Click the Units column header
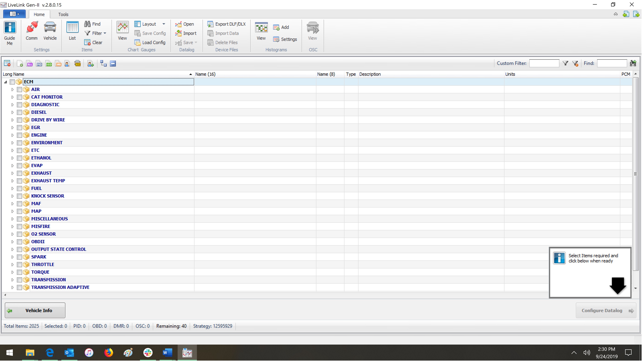The image size is (644, 363). [x=562, y=74]
